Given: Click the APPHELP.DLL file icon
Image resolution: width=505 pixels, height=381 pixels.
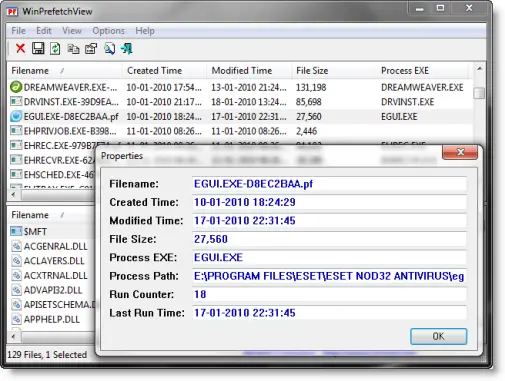Looking at the screenshot, I should [x=16, y=319].
